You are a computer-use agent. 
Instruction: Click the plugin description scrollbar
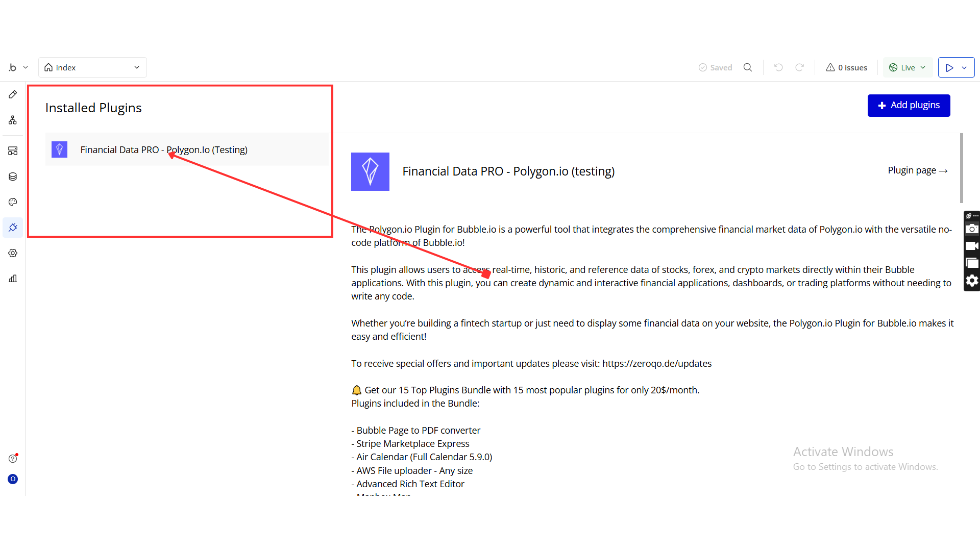[961, 168]
